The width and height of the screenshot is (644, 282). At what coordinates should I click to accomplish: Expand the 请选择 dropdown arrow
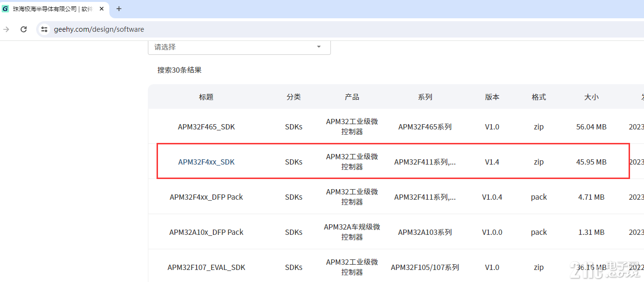(x=319, y=47)
